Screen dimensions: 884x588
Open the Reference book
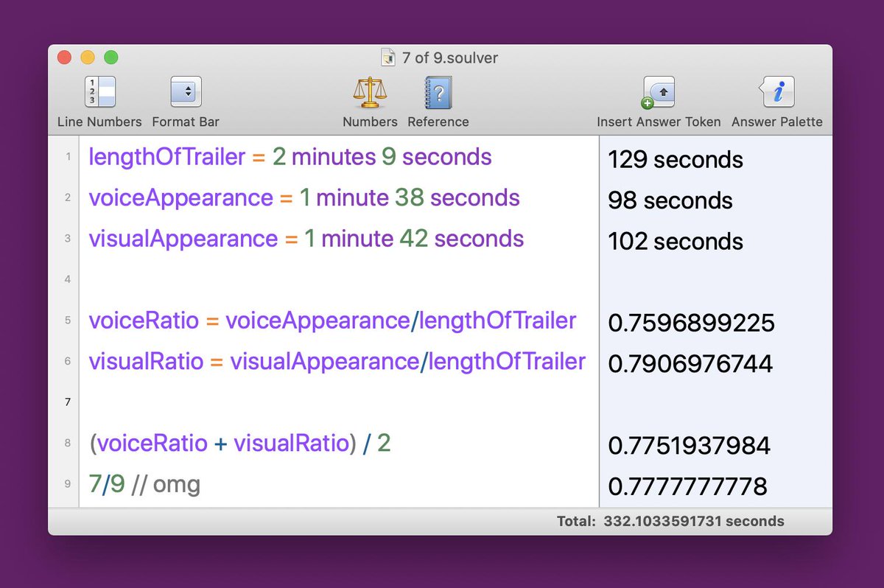(438, 102)
